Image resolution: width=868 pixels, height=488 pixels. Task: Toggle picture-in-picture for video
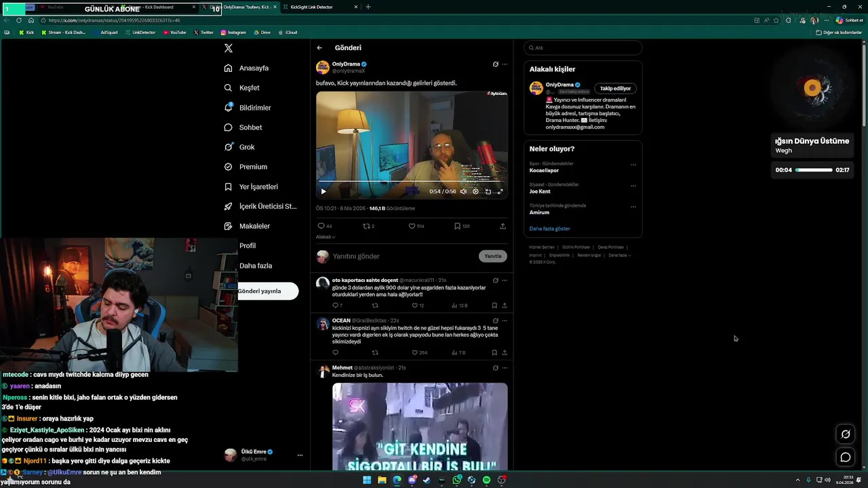point(488,191)
